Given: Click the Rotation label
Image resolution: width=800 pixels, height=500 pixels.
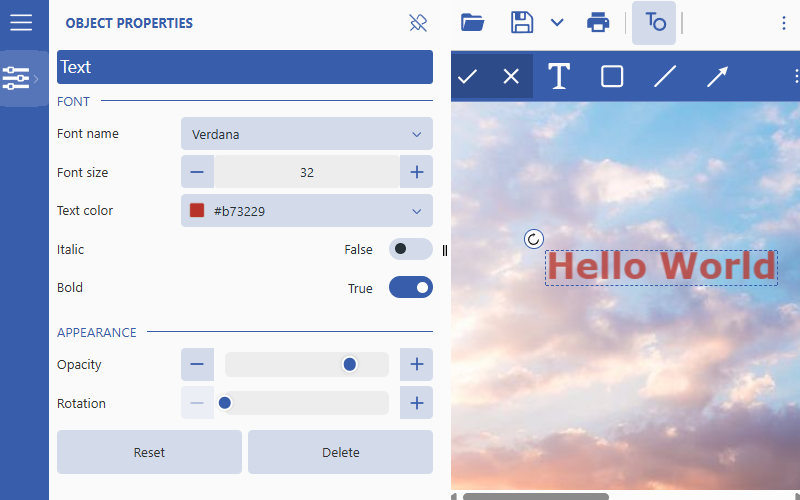Looking at the screenshot, I should click(x=81, y=403).
